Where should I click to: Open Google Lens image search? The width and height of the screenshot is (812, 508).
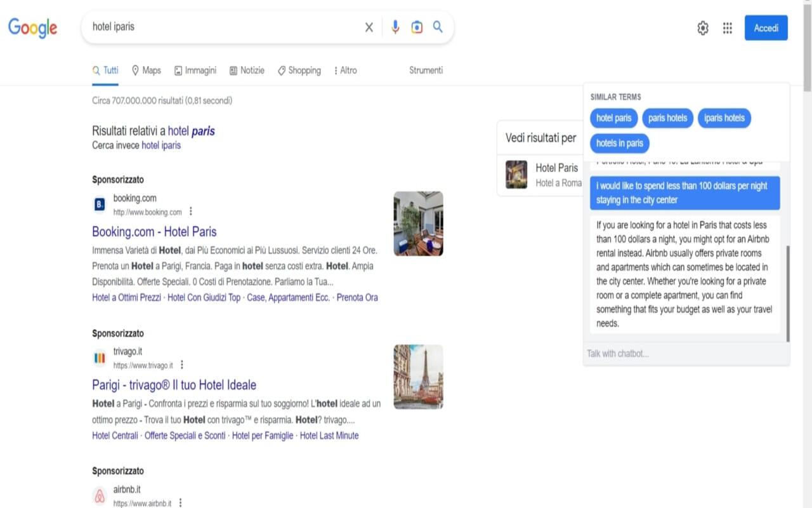[x=416, y=27]
